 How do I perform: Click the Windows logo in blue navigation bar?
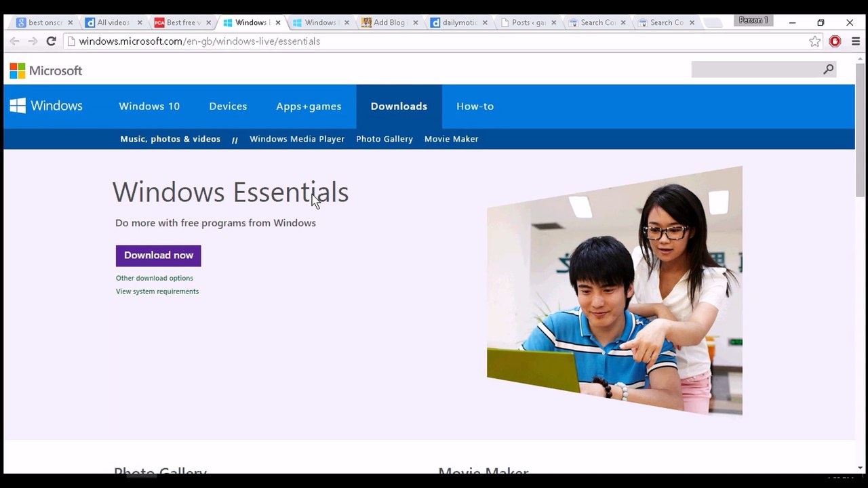pos(46,106)
